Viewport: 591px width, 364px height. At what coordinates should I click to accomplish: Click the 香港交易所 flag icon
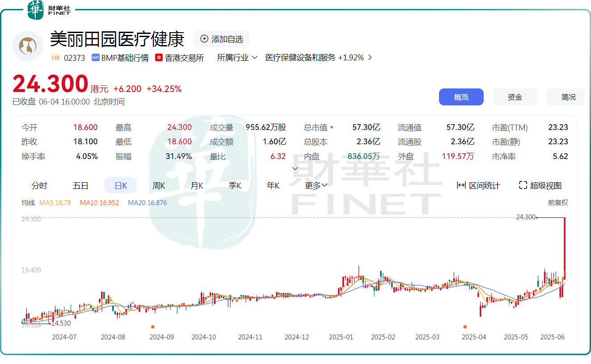pos(159,58)
